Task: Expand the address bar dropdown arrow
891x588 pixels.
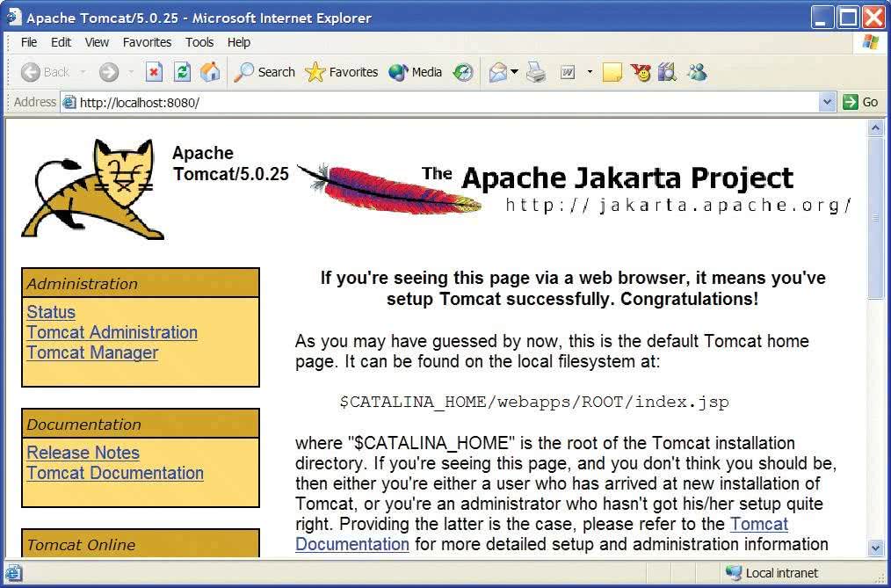Action: [x=827, y=102]
